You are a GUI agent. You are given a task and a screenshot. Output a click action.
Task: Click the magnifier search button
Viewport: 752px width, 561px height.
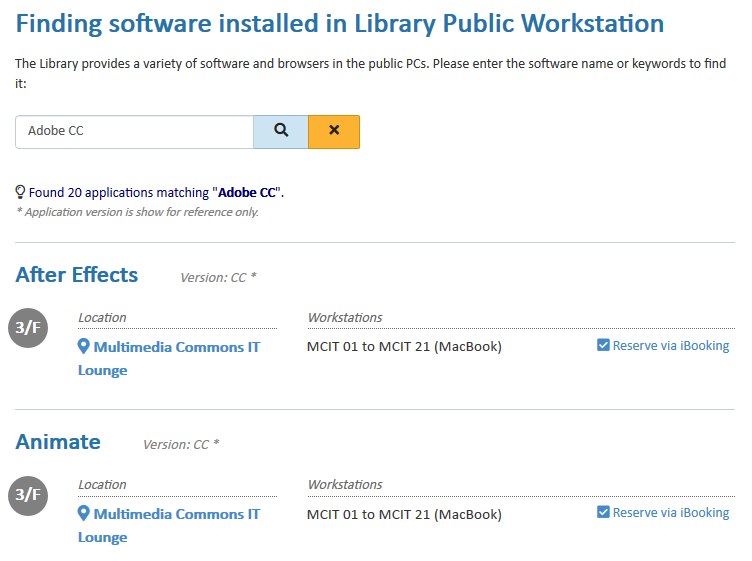281,132
